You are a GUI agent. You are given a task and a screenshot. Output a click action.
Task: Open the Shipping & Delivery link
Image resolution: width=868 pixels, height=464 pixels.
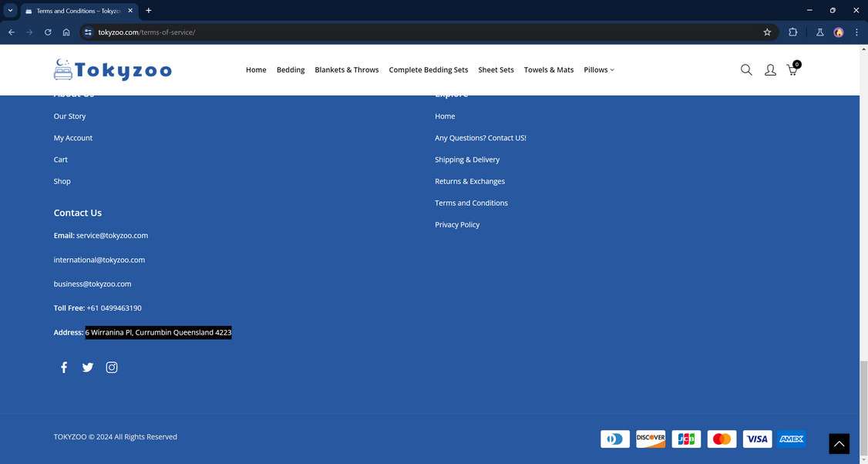tap(467, 160)
